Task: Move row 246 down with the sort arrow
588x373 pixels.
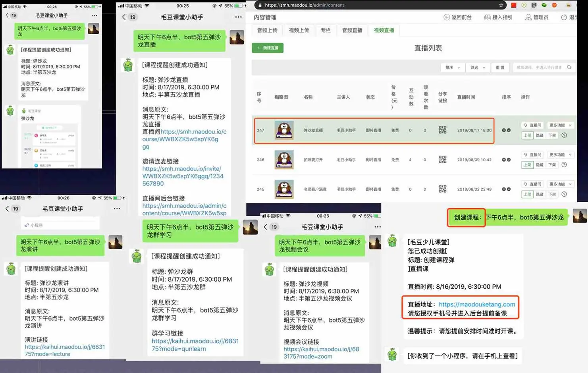Action: click(x=509, y=160)
